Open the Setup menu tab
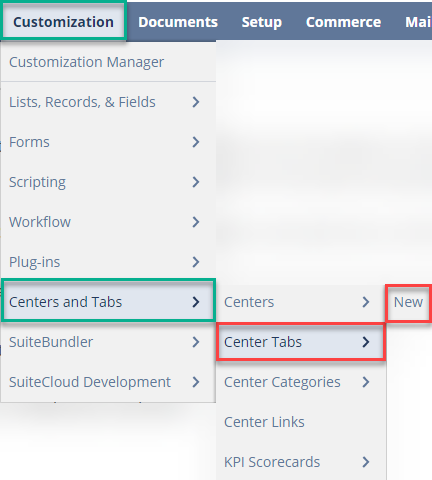 coord(262,22)
